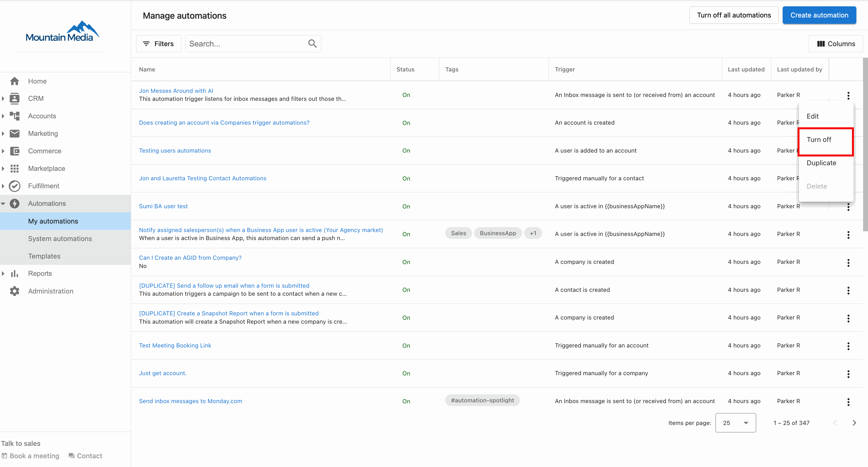Click the Reports bar chart icon

tap(15, 274)
